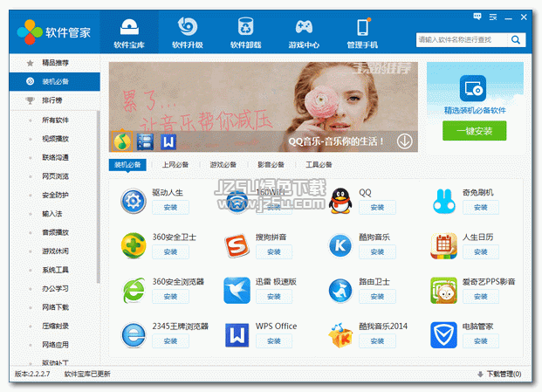Switch to the 影音必备 tab

[x=271, y=164]
